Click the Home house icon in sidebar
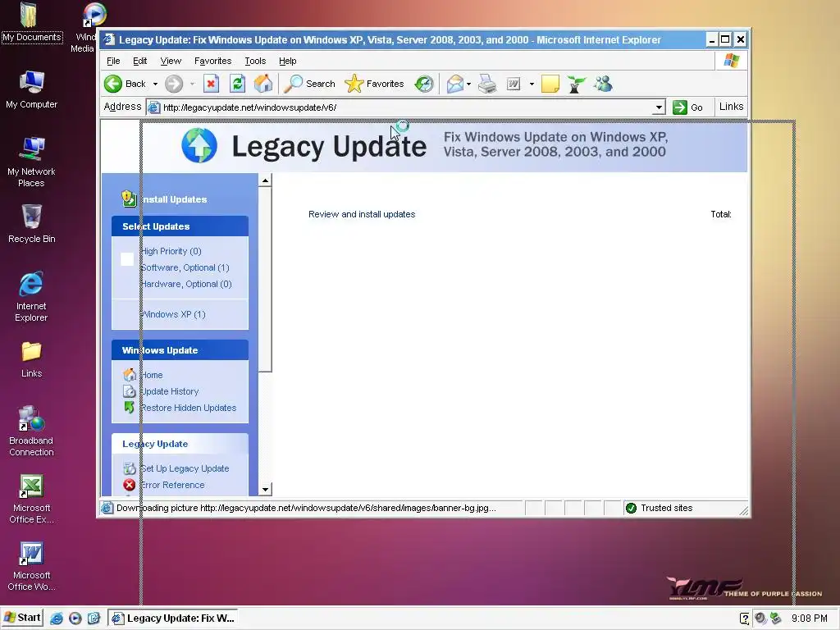This screenshot has width=840, height=630. pos(129,374)
